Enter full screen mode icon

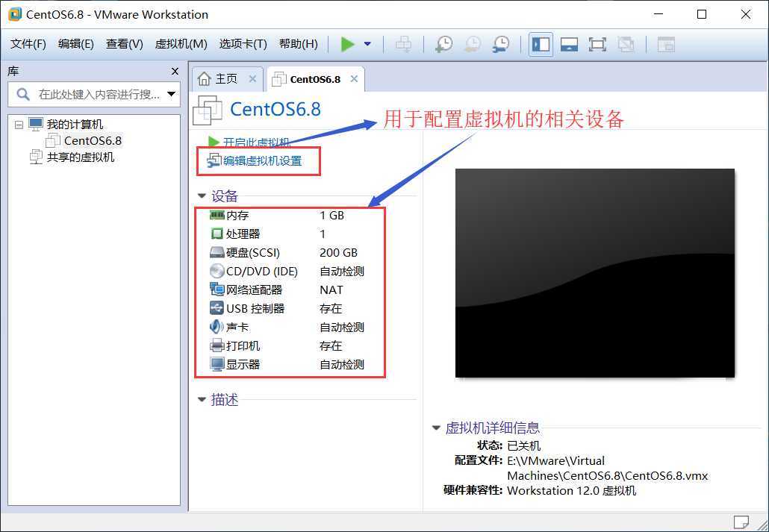tap(597, 44)
